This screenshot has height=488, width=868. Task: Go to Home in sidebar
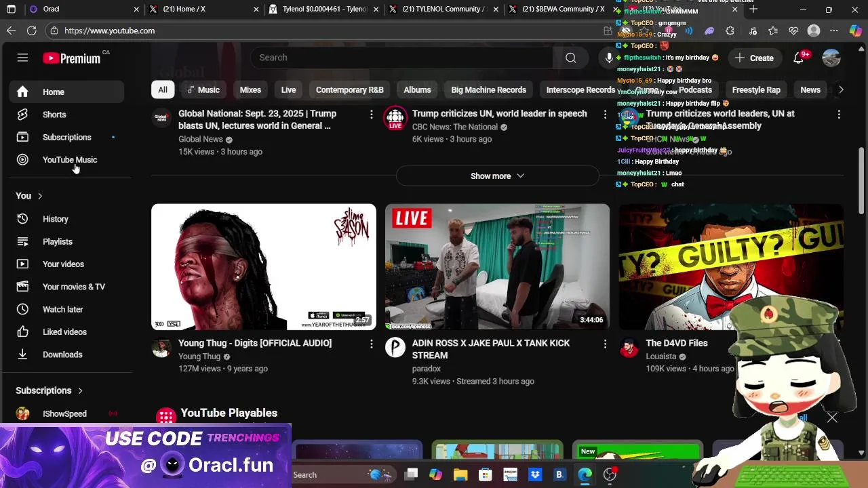point(66,92)
